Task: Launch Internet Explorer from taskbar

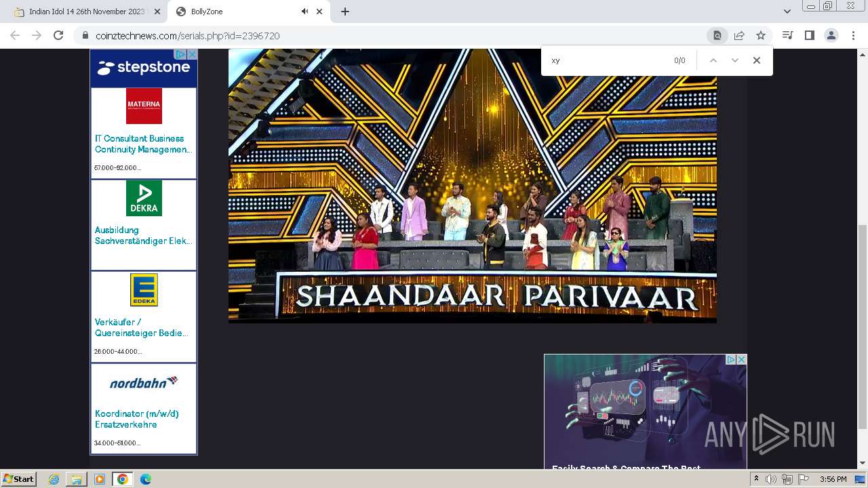Action: (54, 479)
